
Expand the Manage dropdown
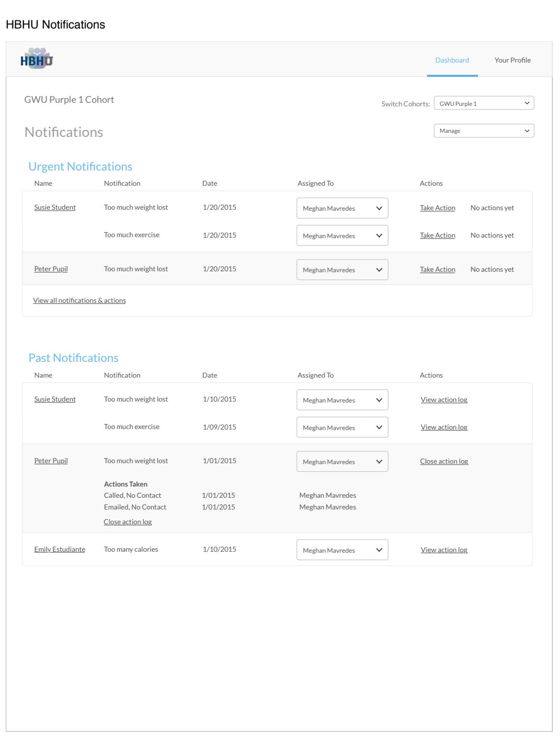(484, 131)
